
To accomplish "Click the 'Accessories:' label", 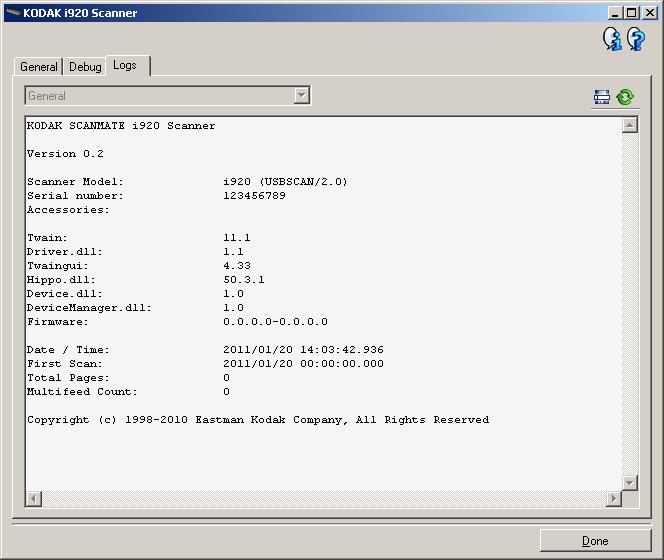I will click(x=68, y=210).
